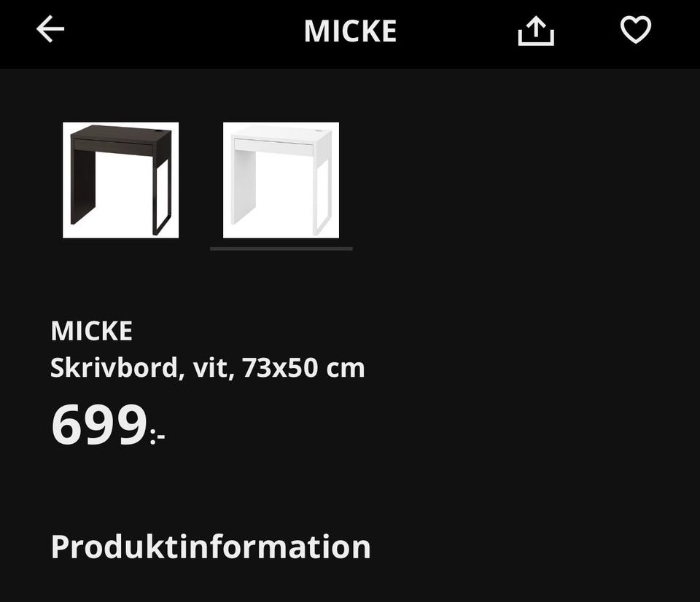Click the "Skrivbord, vit, 73x50 cm" description line
Screen dimensions: 700x602
207,368
